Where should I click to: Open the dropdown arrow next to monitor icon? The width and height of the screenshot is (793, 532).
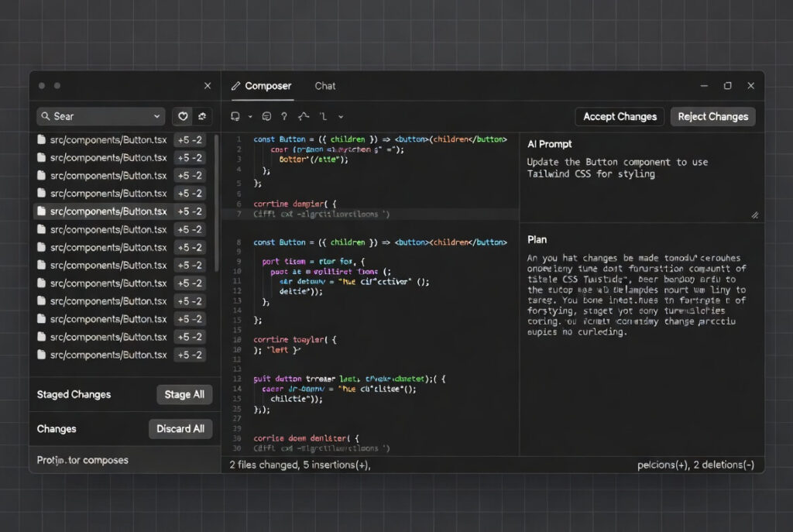pos(250,117)
